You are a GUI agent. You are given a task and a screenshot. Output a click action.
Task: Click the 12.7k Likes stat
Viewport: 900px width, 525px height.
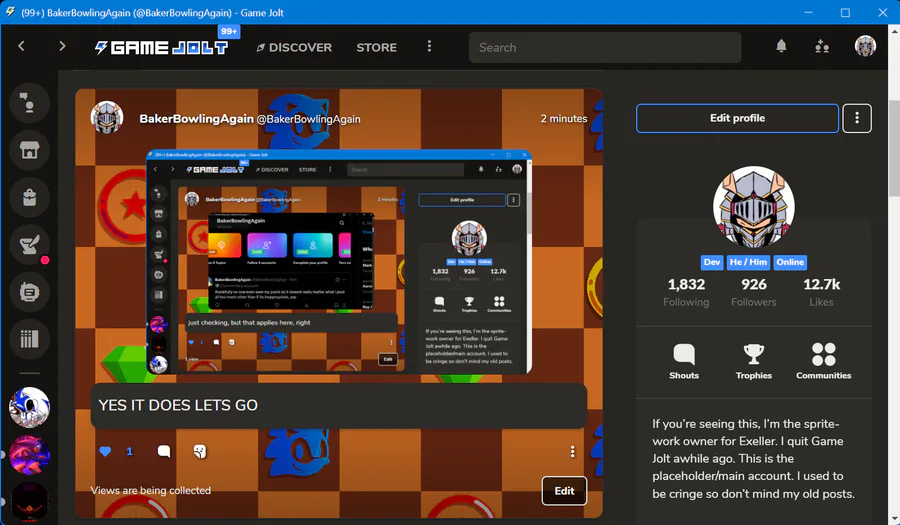pos(821,292)
